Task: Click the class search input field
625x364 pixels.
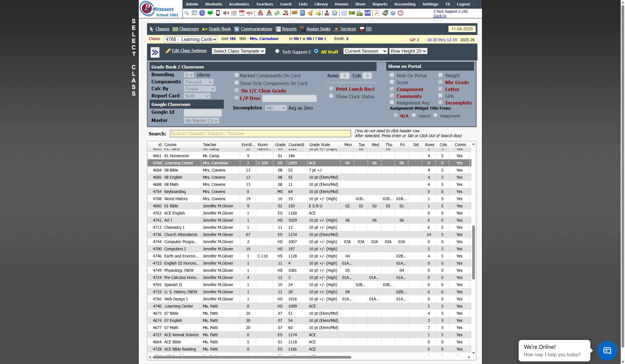Action: 260,134
